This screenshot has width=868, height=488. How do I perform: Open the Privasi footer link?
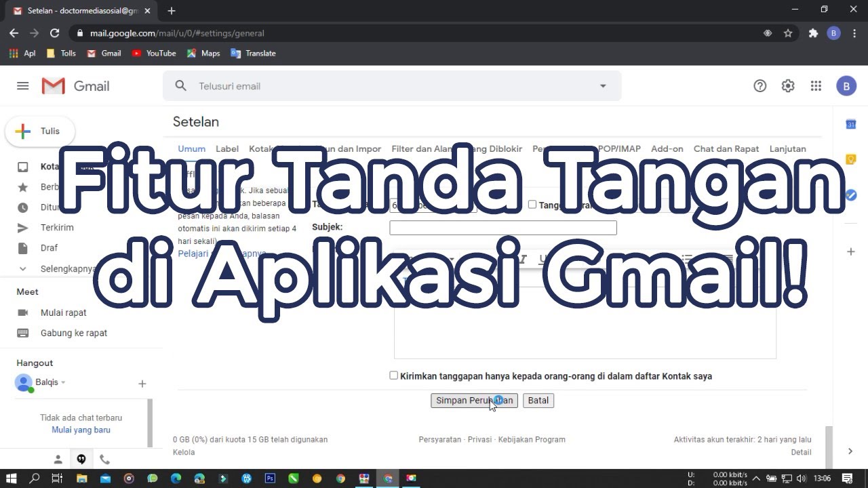479,439
